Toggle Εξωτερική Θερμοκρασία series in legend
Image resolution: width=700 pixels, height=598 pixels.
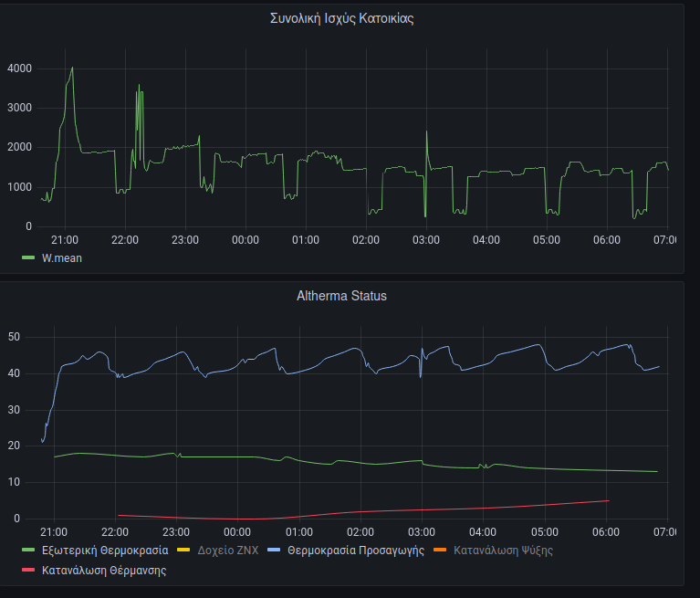coord(105,551)
